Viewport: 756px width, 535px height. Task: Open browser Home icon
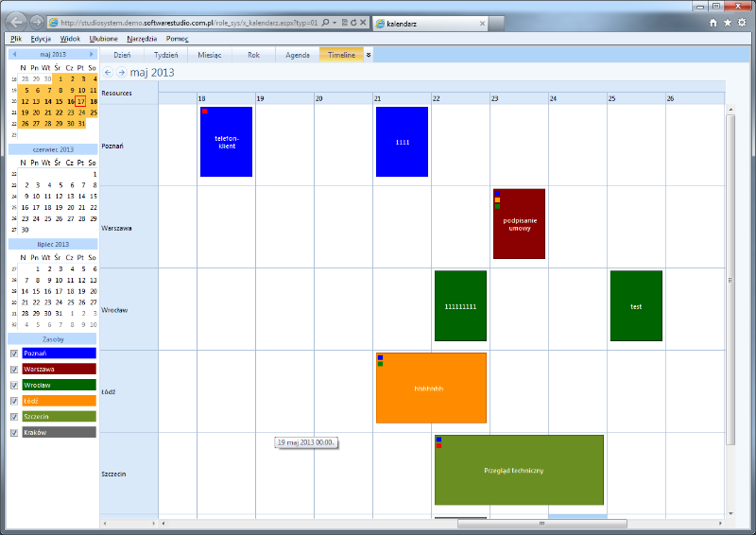click(713, 23)
